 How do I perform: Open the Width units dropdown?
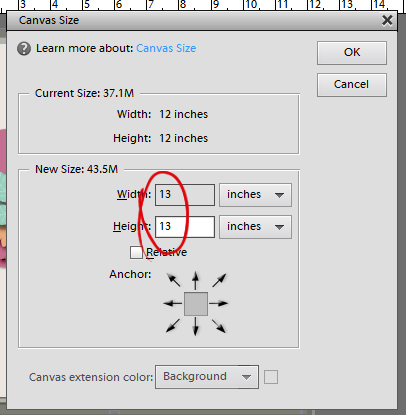point(255,195)
